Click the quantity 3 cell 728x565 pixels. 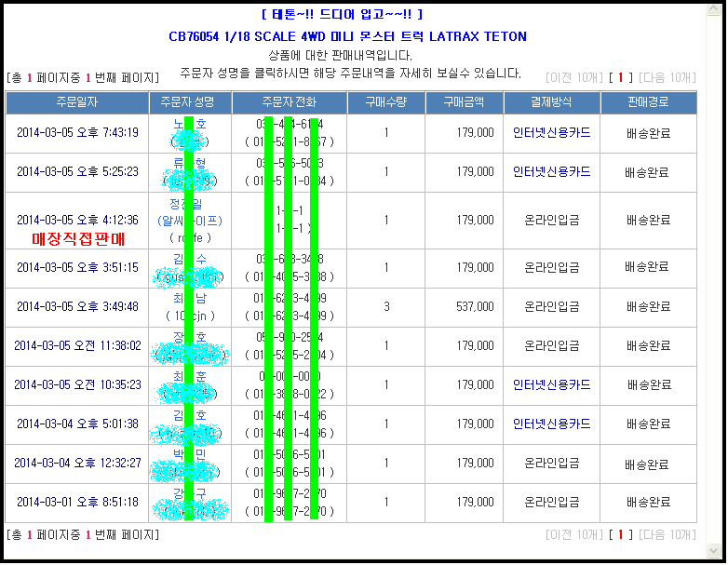coord(386,307)
